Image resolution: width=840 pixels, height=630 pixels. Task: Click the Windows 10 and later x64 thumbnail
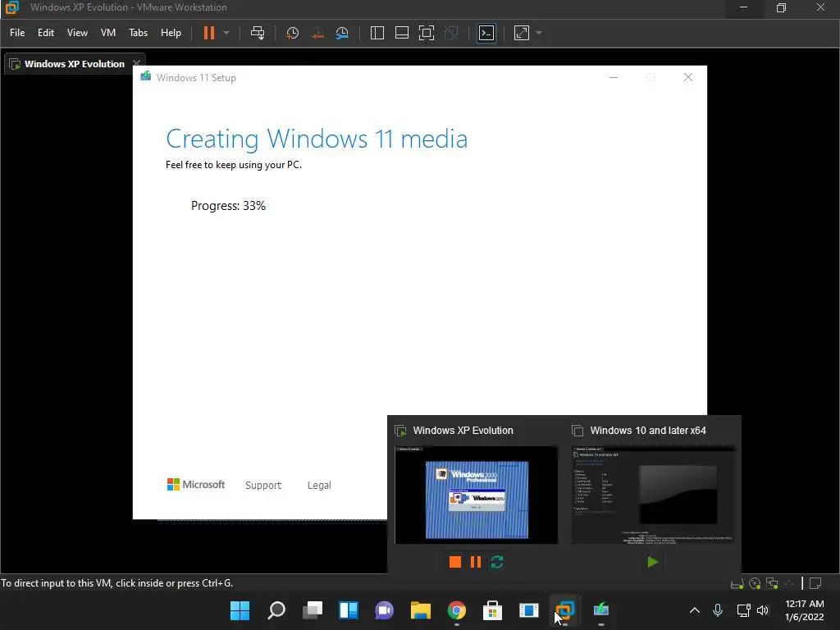(653, 495)
